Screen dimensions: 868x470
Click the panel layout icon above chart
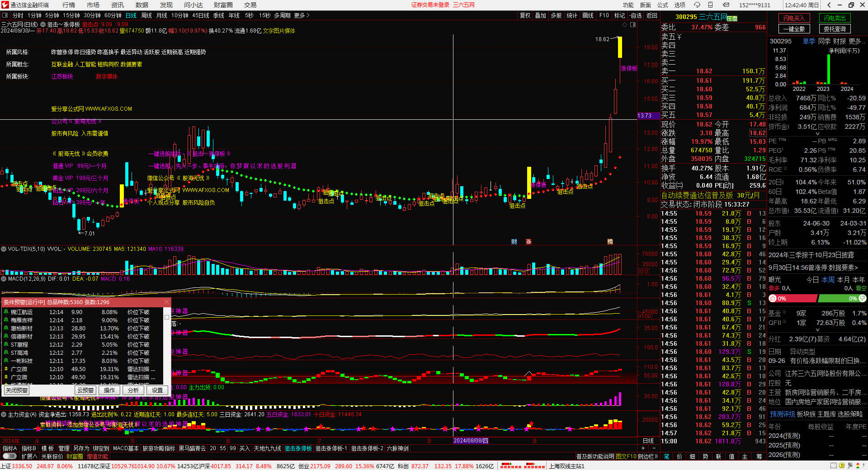tap(633, 24)
